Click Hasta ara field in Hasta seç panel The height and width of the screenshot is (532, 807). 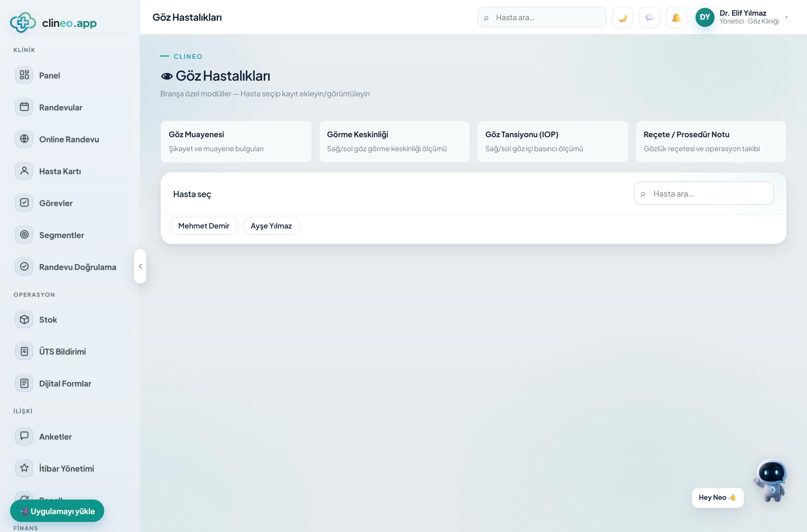[703, 193]
